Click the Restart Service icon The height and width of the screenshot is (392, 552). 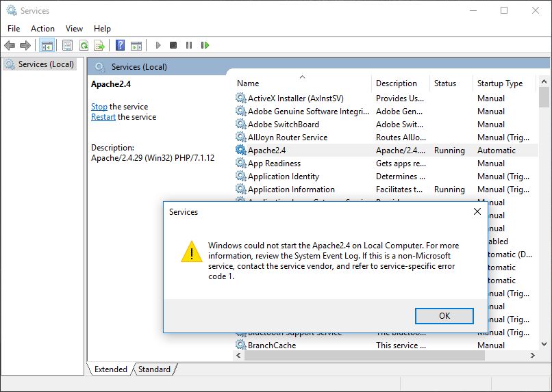(x=205, y=45)
